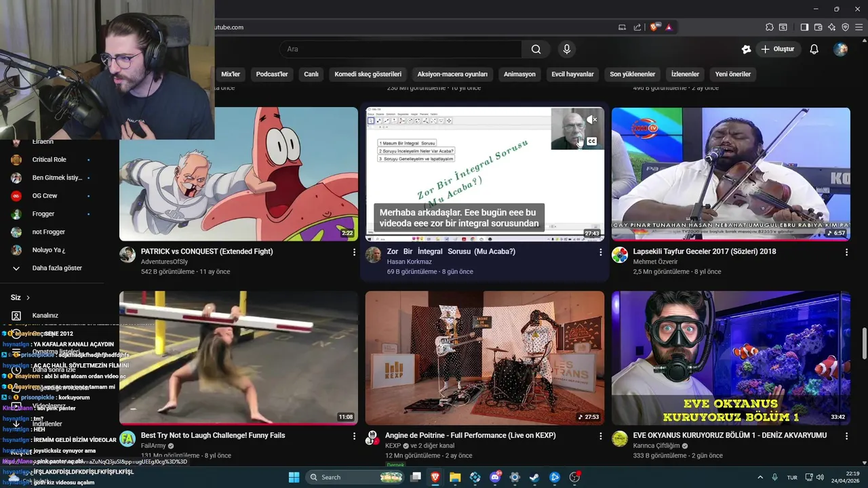This screenshot has width=868, height=488.
Task: Open File Explorer from taskbar
Action: [x=455, y=477]
